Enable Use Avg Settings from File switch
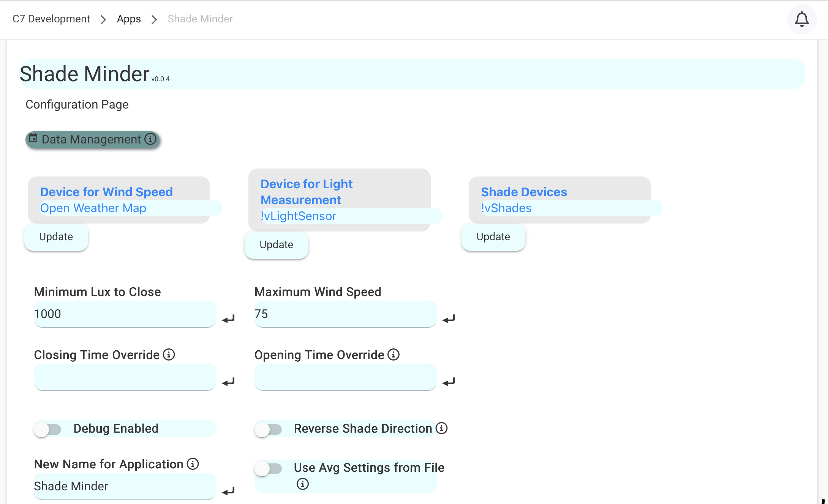This screenshot has width=828, height=504. click(268, 469)
